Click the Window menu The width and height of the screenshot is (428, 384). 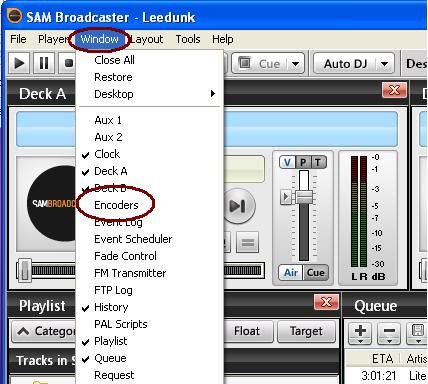[x=99, y=39]
